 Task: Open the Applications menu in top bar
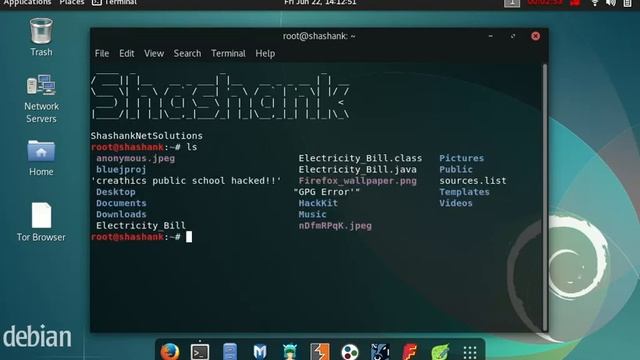click(27, 2)
